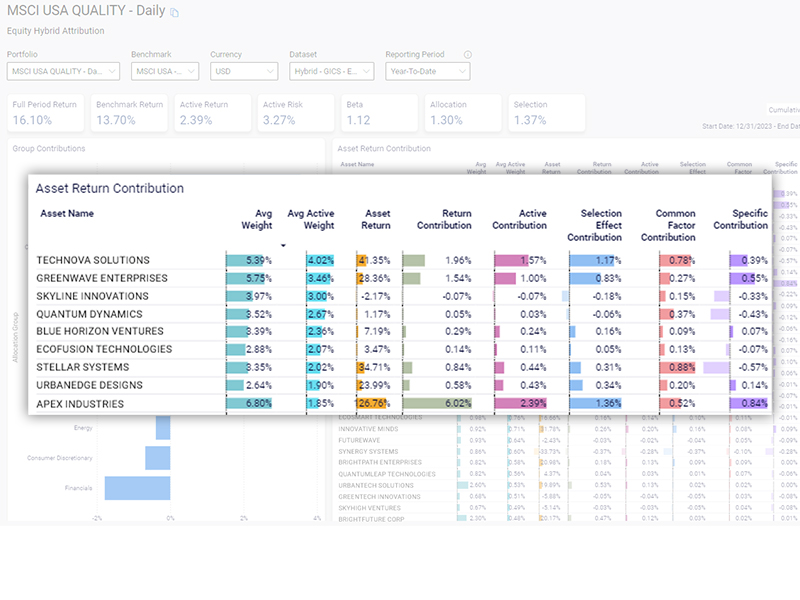Select the TECHNOVA SOLUTIONS row
Image resolution: width=800 pixels, height=600 pixels.
click(93, 260)
